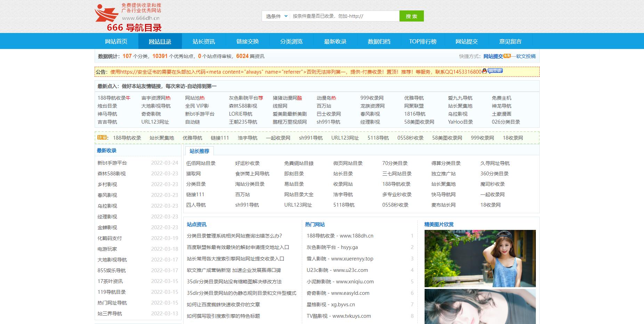The image size is (644, 324).
Task: Open hot site TV酷影视 - www.tvkuys.com
Action: pos(339,316)
